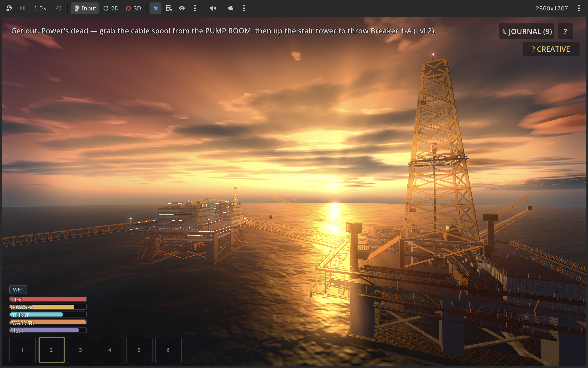Select hotbar slot 1
588x368 pixels.
(x=22, y=350)
